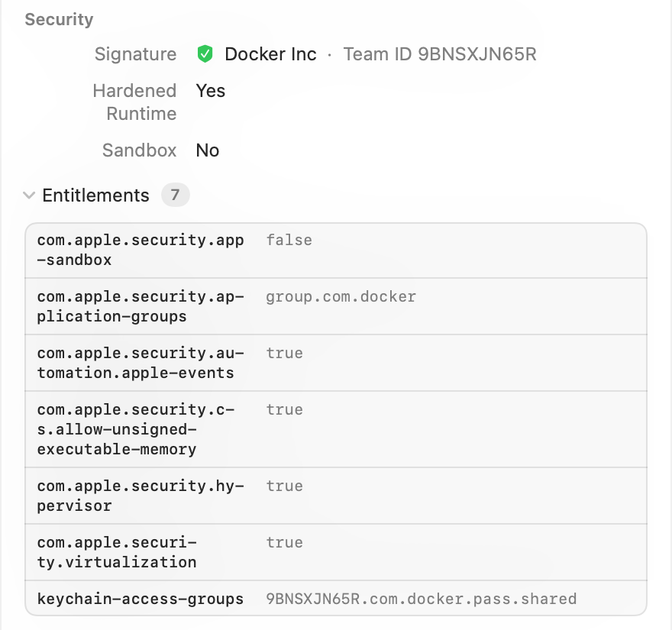The image size is (672, 630).
Task: Select com.apple.security.app-sandbox entitlement key
Action: (x=141, y=250)
